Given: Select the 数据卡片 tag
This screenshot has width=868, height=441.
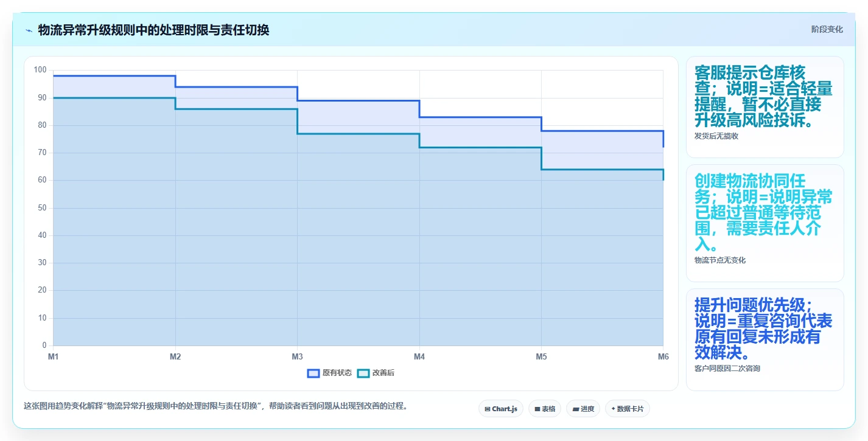Looking at the screenshot, I should point(628,409).
